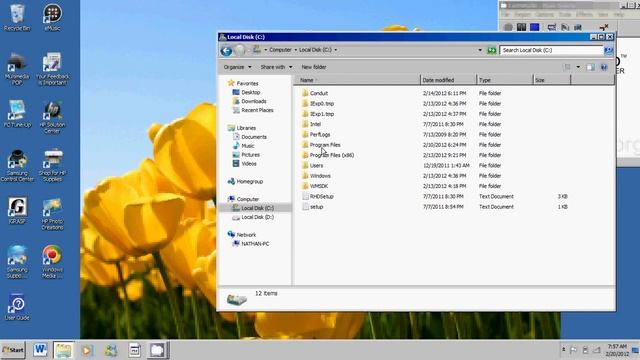Click the New folder button
The width and height of the screenshot is (640, 360).
pos(313,67)
